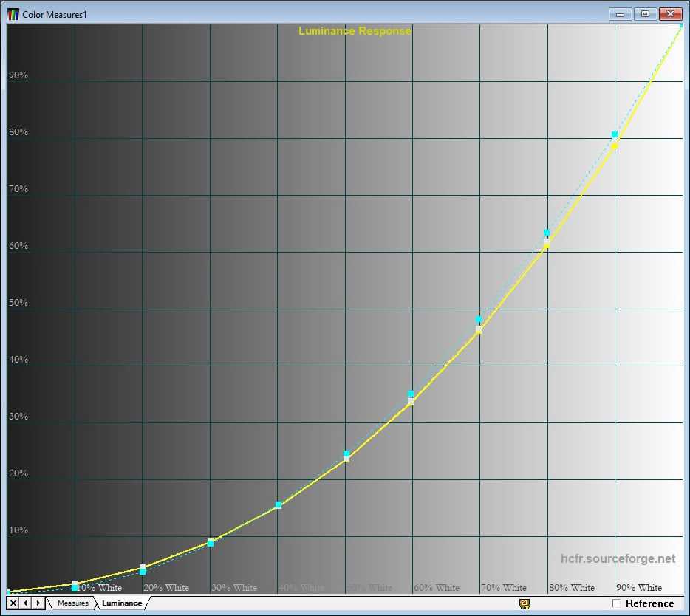Select the cyan data point at 80% White
Viewport: 690px width, 616px height.
point(547,233)
